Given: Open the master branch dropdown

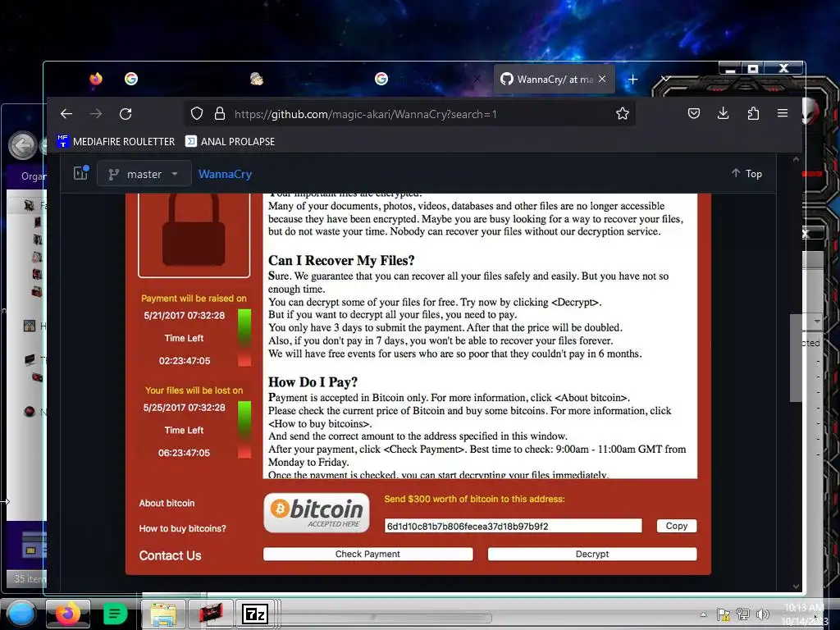Looking at the screenshot, I should pos(144,174).
